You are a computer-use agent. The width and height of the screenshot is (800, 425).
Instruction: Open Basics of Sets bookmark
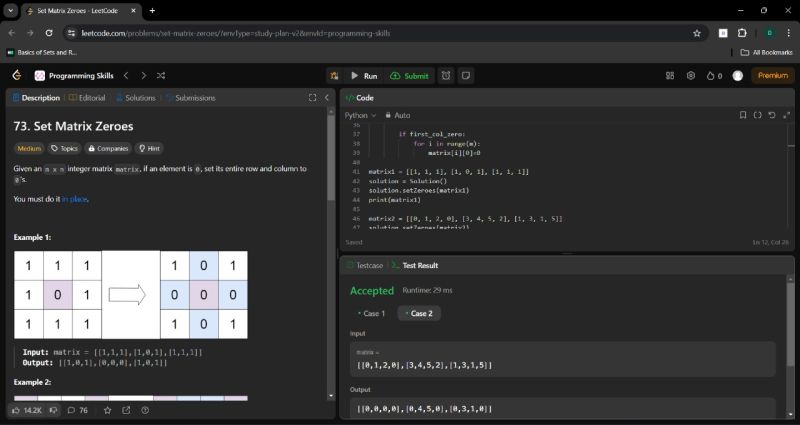point(42,52)
